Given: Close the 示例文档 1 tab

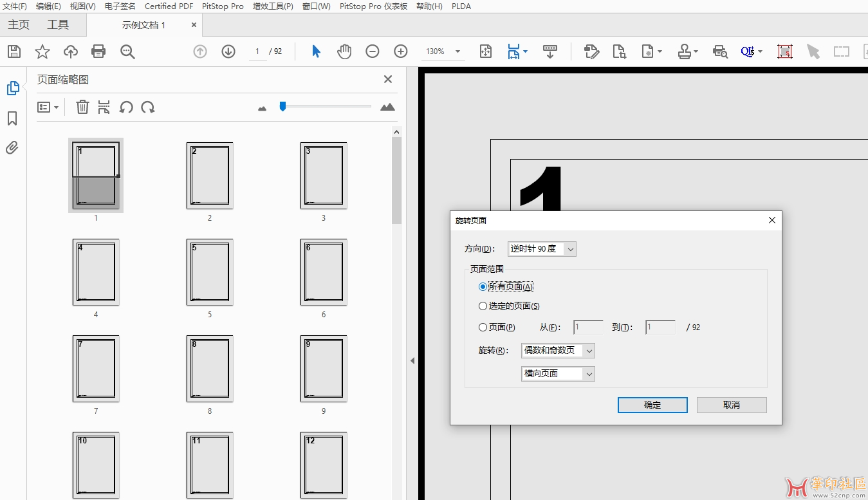Looking at the screenshot, I should [x=194, y=25].
